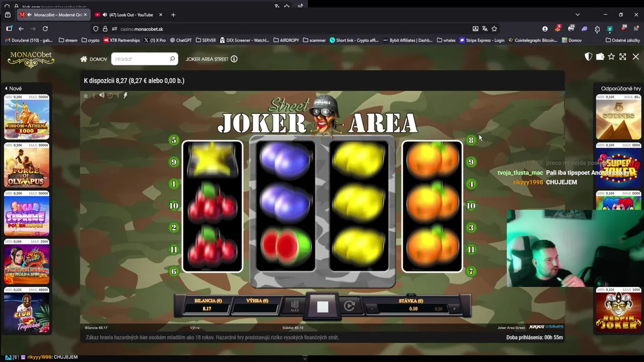Click the translate page icon
The height and width of the screenshot is (362, 644).
(485, 29)
